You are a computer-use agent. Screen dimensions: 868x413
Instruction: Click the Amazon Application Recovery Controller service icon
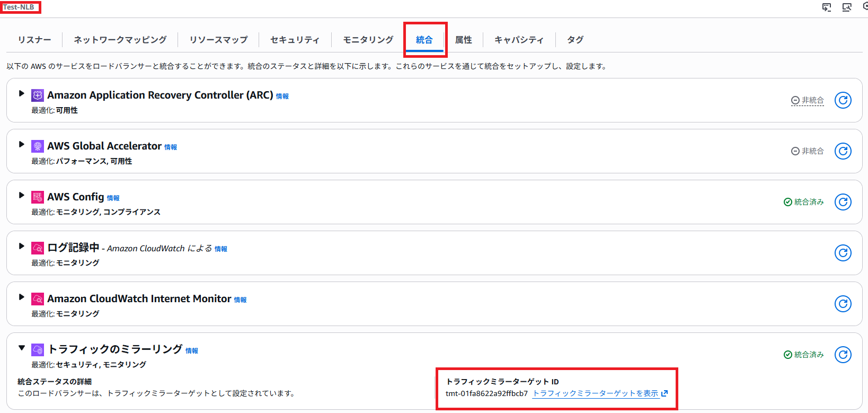[x=38, y=95]
